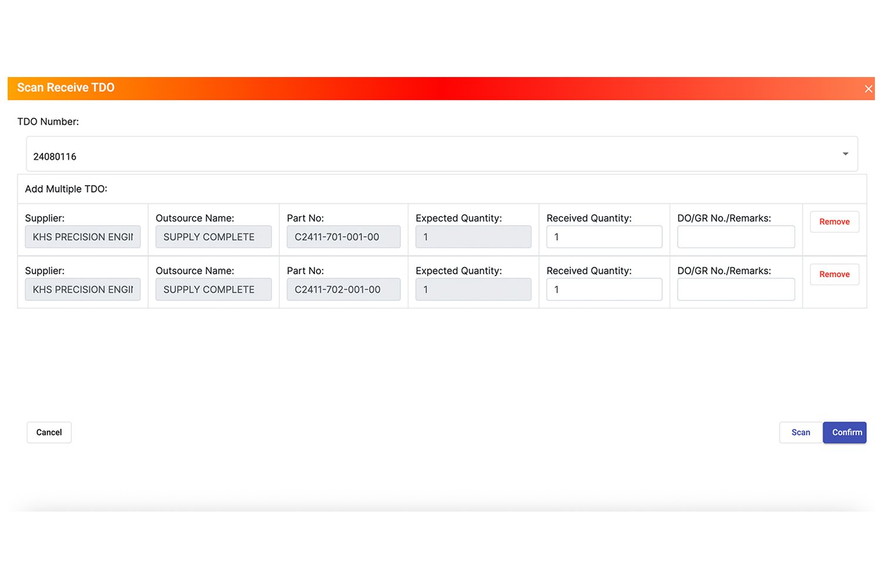
Task: Click Supplier field in the second row
Action: pos(83,289)
